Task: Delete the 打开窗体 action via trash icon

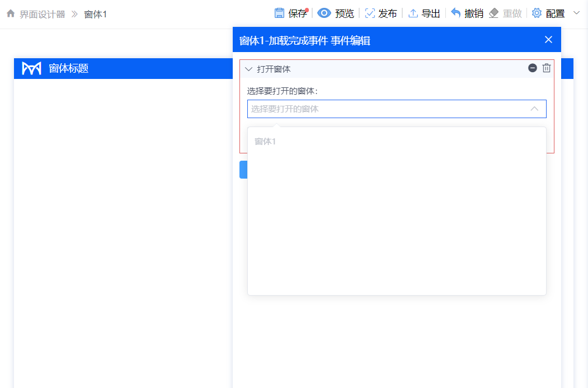Action: click(547, 68)
